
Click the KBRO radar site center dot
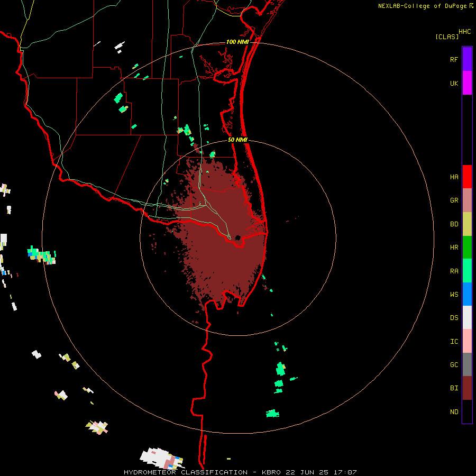coord(237,237)
